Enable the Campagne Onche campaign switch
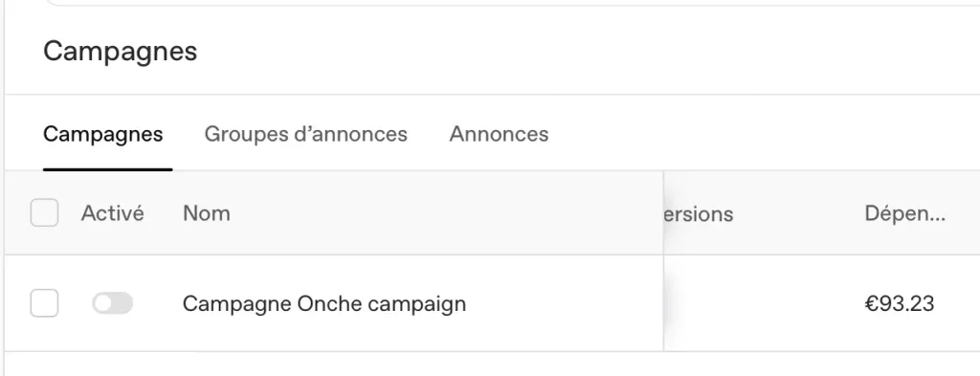 point(113,303)
